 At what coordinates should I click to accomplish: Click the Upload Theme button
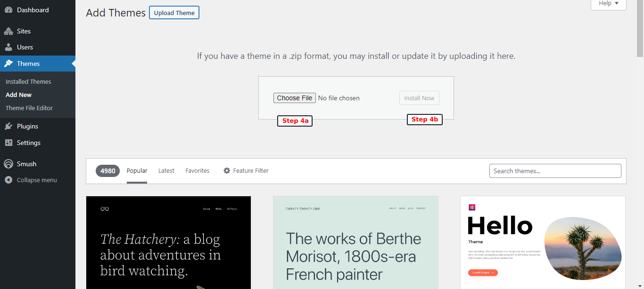tap(174, 13)
